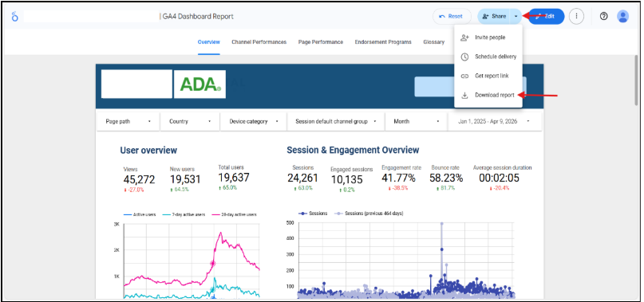The image size is (644, 302).
Task: Click the GA4 Dashboard Report title
Action: pyautogui.click(x=198, y=17)
